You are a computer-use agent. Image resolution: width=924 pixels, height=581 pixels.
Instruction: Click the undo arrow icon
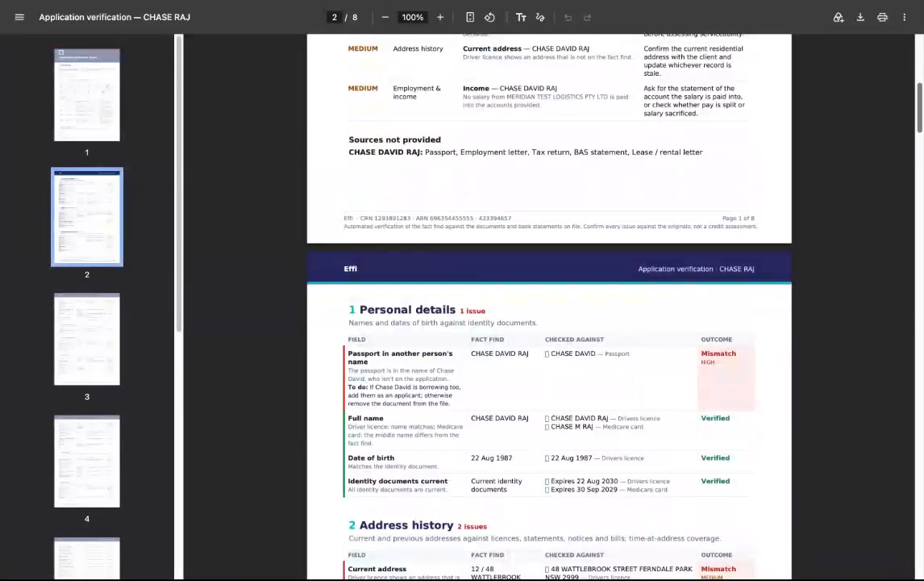coord(568,17)
